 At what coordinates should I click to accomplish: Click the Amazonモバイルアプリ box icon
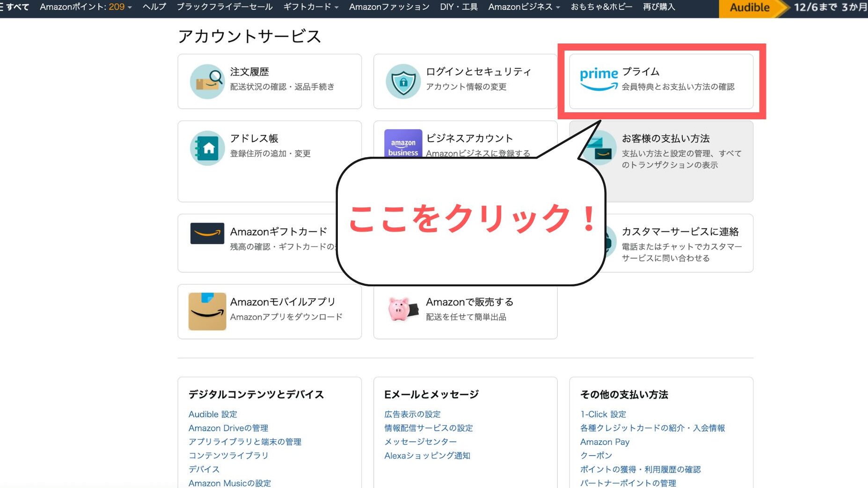point(207,312)
